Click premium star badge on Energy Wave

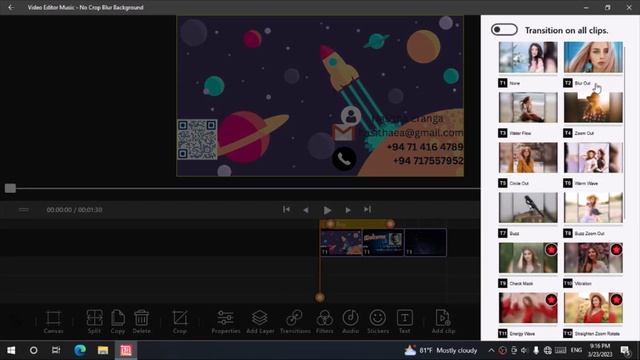pos(551,300)
